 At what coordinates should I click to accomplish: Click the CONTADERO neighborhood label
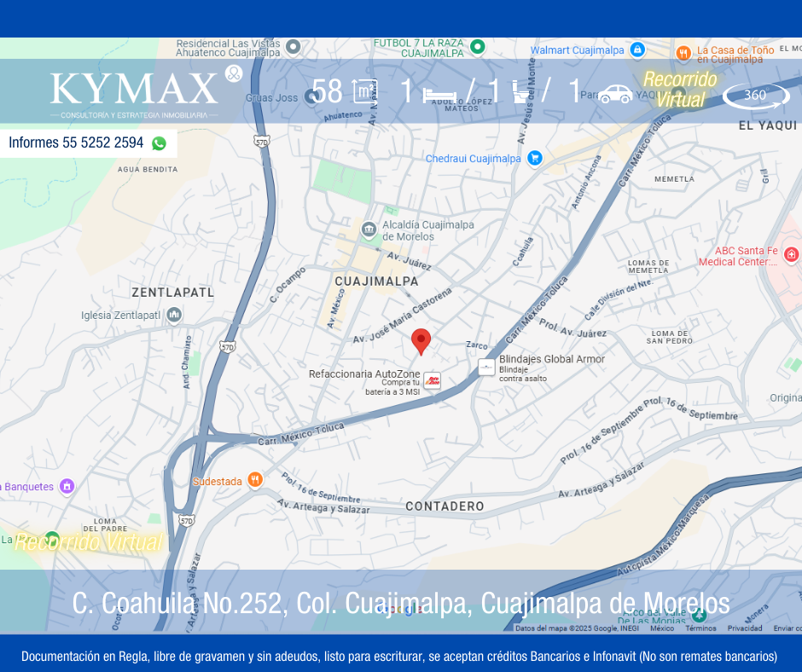coord(445,507)
